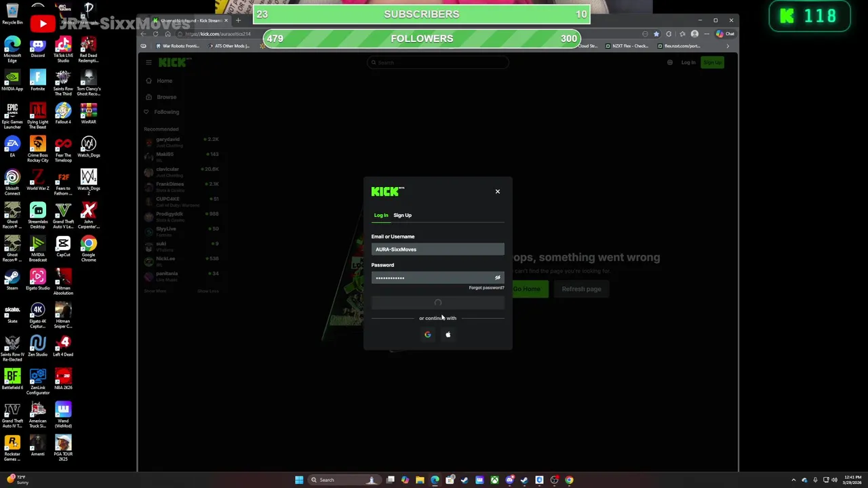Toggle the Kick hamburger menu

click(149, 62)
